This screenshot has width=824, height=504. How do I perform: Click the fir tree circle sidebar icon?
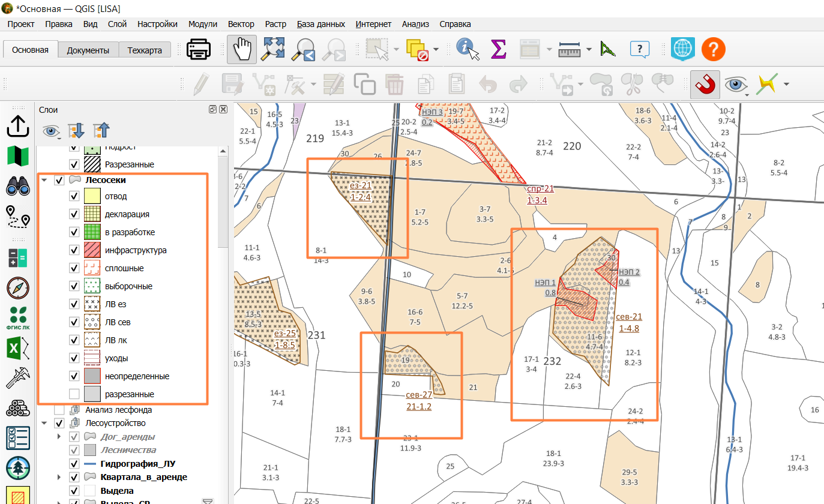18,468
